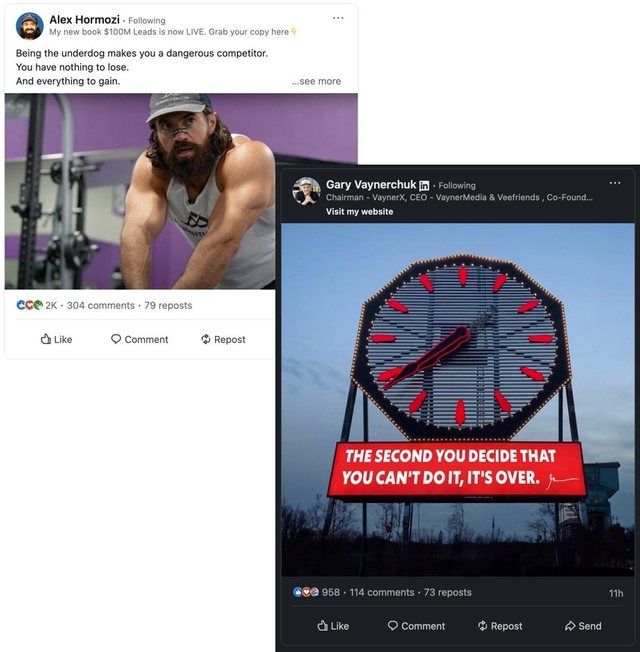Like Alex Hormozi's post

pyautogui.click(x=56, y=339)
